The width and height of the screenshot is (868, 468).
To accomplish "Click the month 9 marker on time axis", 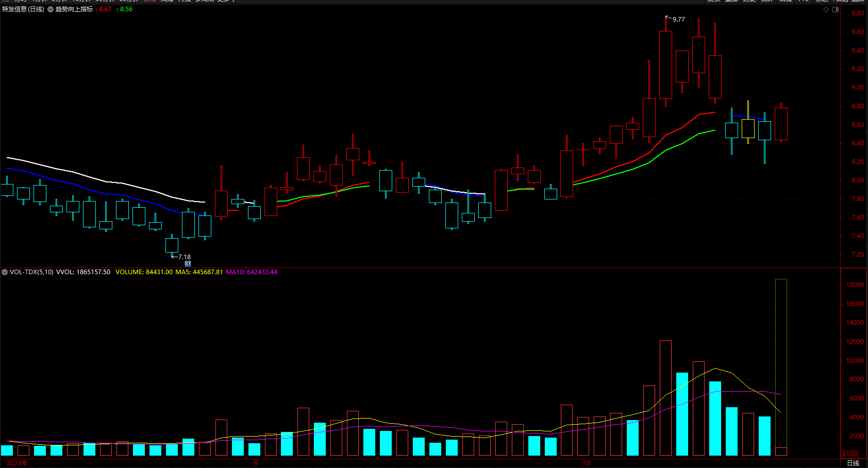I will pos(256,463).
